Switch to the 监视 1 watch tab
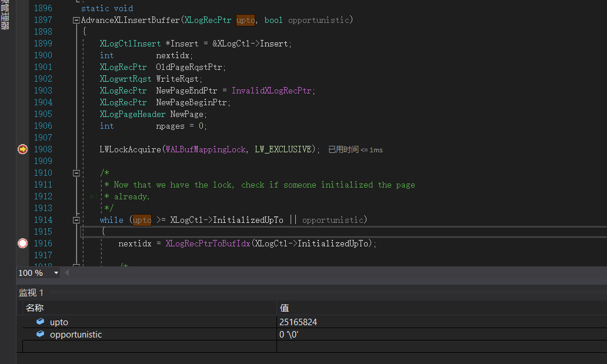This screenshot has width=607, height=364. pos(31,292)
